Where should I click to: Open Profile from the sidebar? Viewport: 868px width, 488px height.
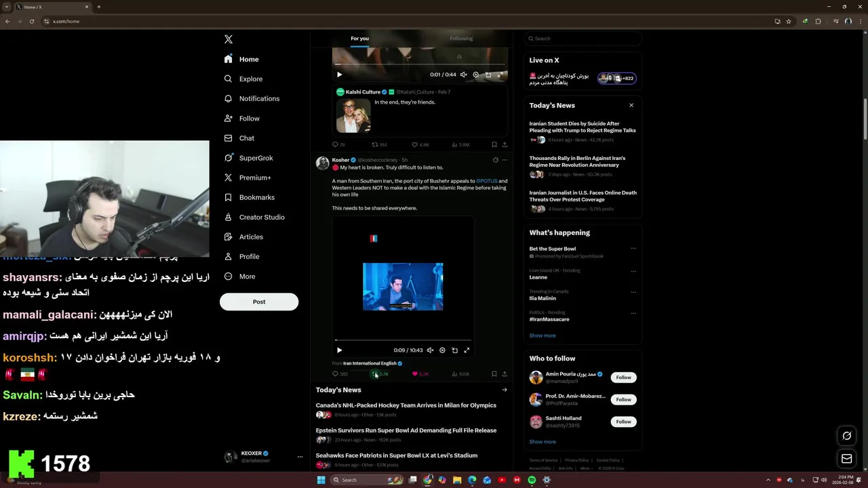coord(241,256)
